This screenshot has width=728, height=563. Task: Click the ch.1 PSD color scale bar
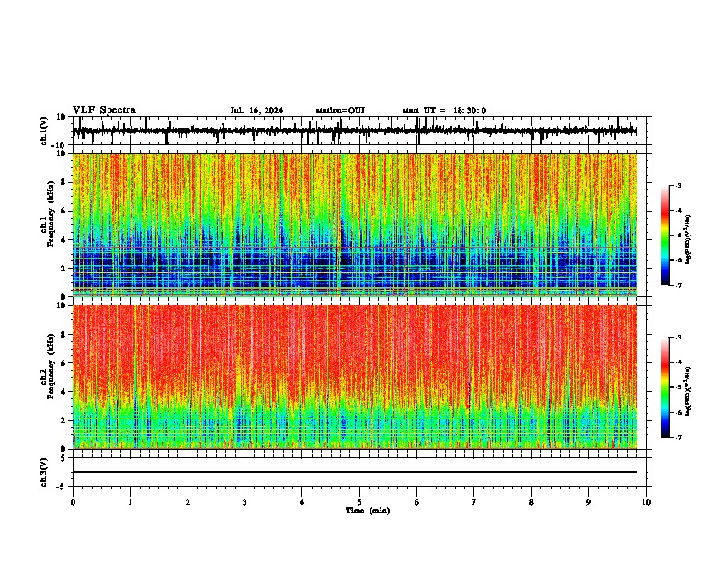[665, 236]
